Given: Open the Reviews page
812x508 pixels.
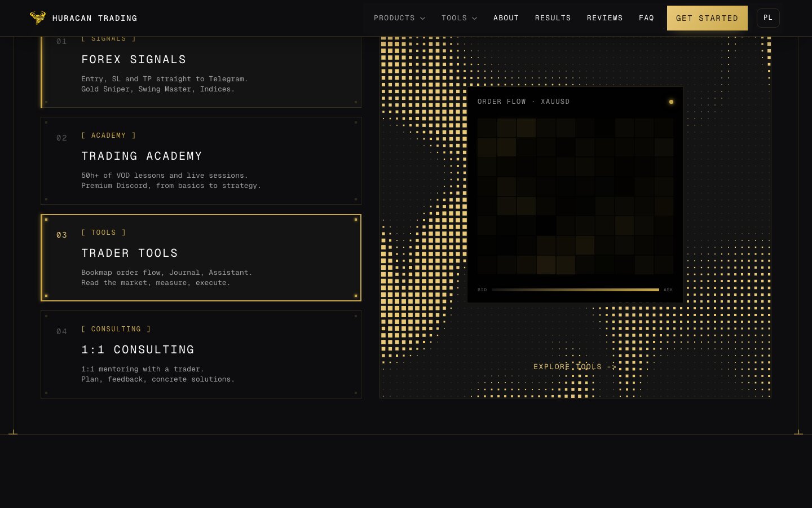Looking at the screenshot, I should pyautogui.click(x=604, y=18).
